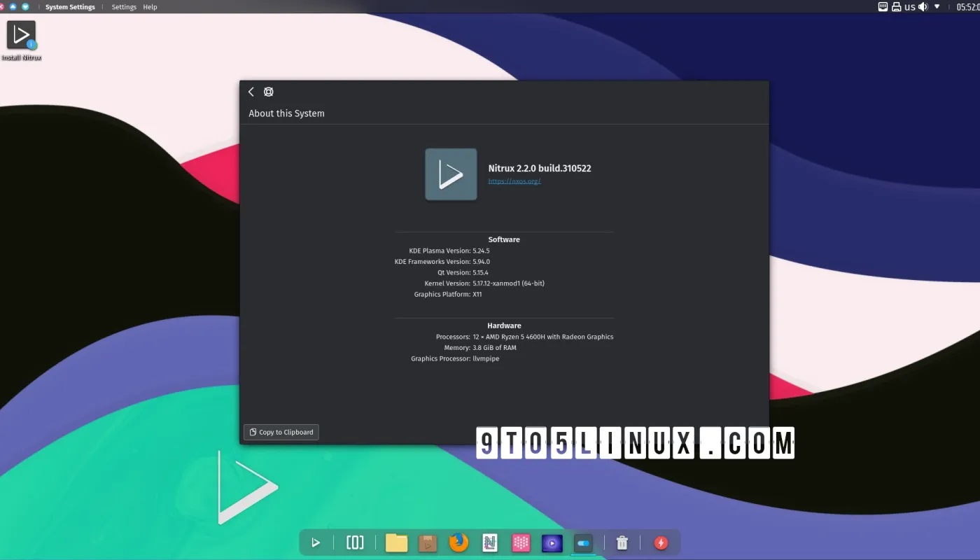The width and height of the screenshot is (980, 560).
Task: Click the 'Software' section heading
Action: click(x=504, y=239)
